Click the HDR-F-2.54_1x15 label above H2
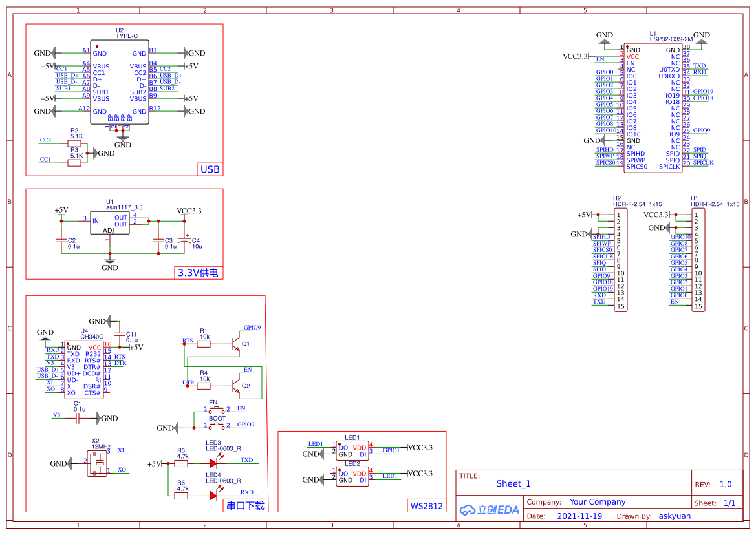The height and width of the screenshot is (535, 756). pos(638,204)
